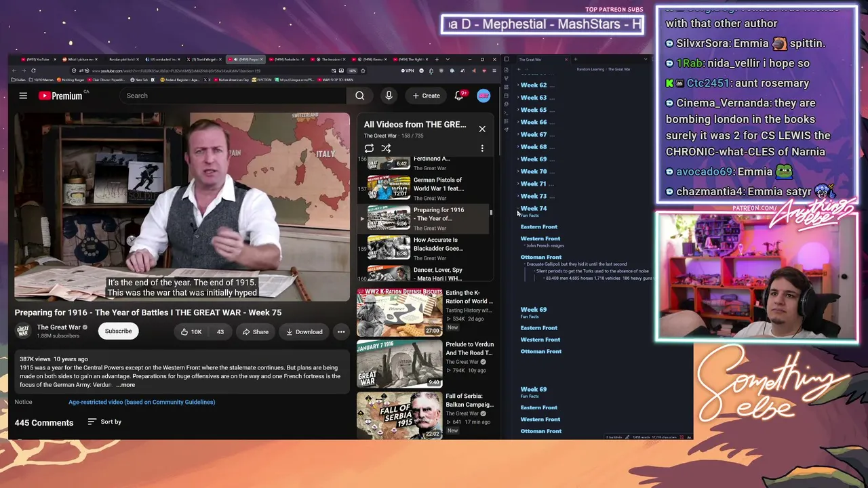This screenshot has width=868, height=488.
Task: Open the ELECTION bookmark
Action: [260, 80]
